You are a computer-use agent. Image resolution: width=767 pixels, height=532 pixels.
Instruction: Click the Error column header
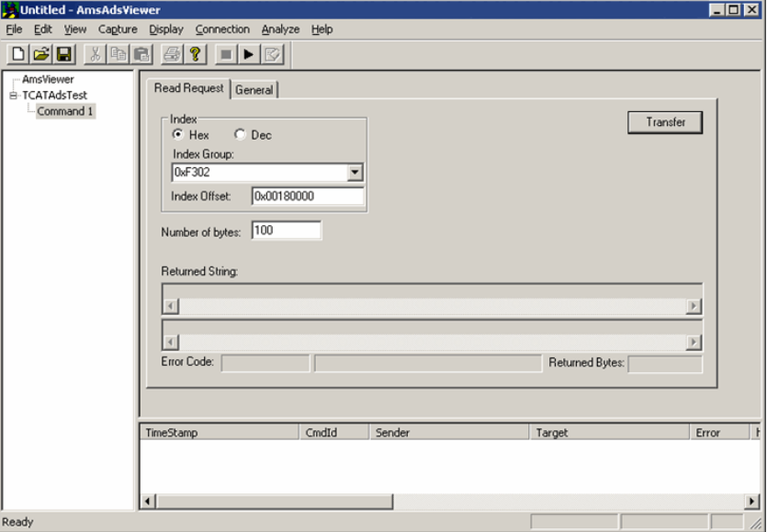[x=719, y=433]
